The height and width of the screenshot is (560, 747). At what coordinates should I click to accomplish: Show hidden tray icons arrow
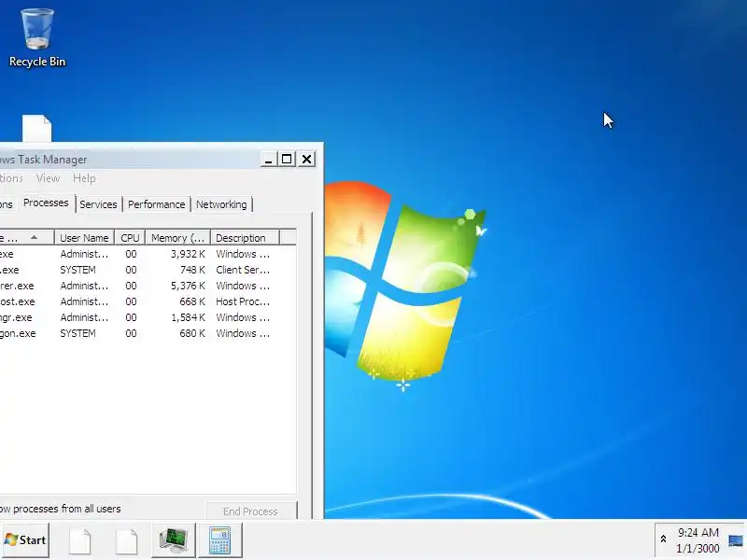coord(663,539)
